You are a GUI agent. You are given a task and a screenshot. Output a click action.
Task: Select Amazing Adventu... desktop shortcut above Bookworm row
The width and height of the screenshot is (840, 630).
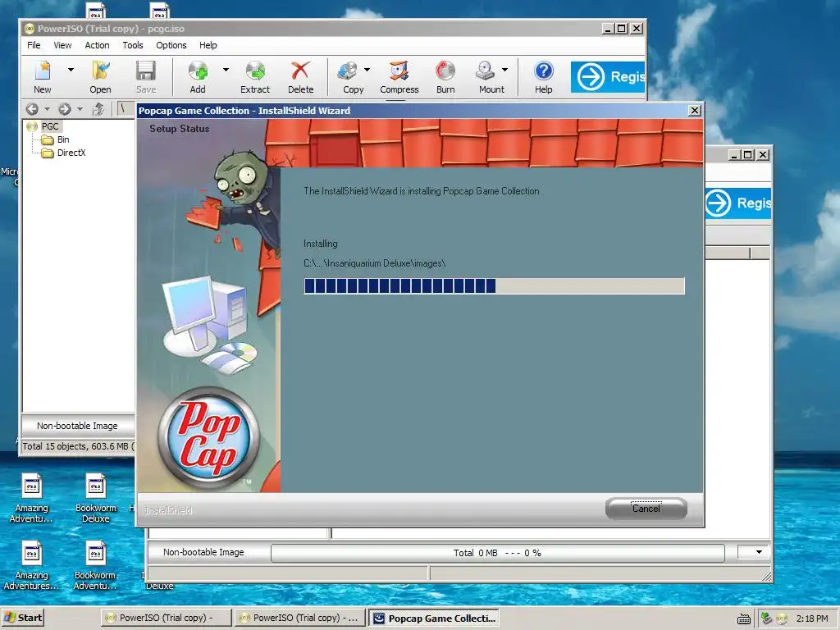tap(32, 498)
